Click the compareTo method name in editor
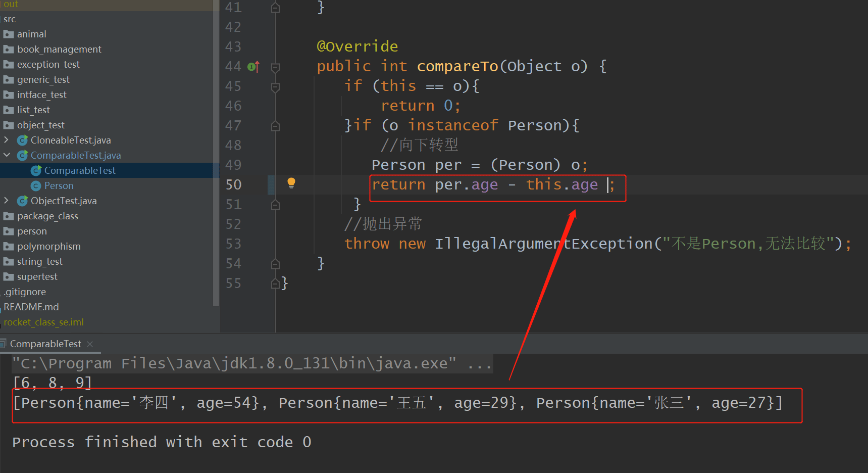This screenshot has height=473, width=868. tap(457, 67)
